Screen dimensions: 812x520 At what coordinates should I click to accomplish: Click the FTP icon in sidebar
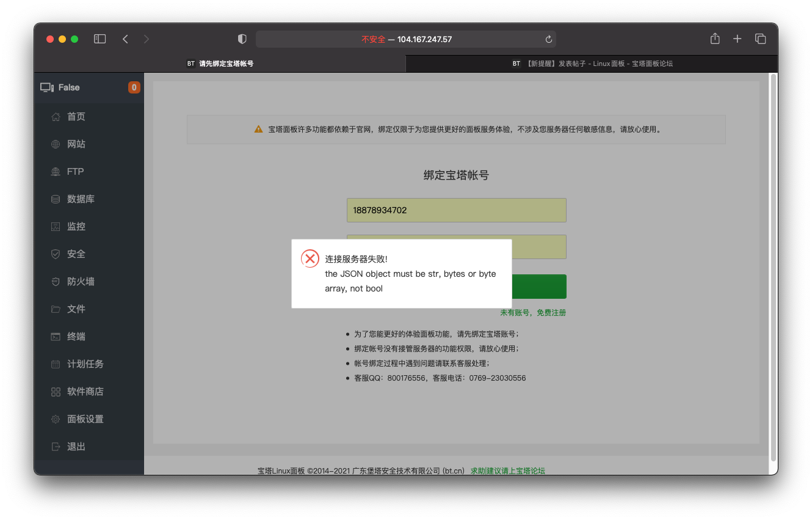(x=56, y=172)
